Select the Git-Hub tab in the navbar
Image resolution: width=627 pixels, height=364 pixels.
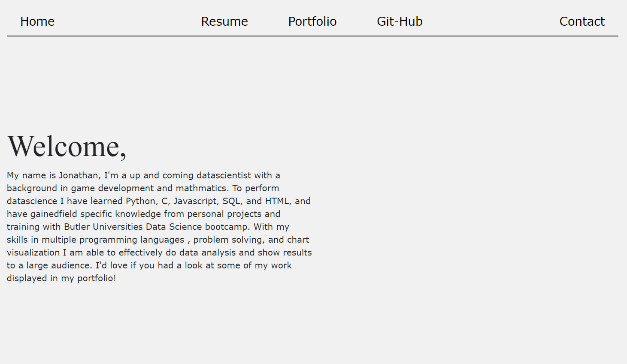[x=400, y=21]
